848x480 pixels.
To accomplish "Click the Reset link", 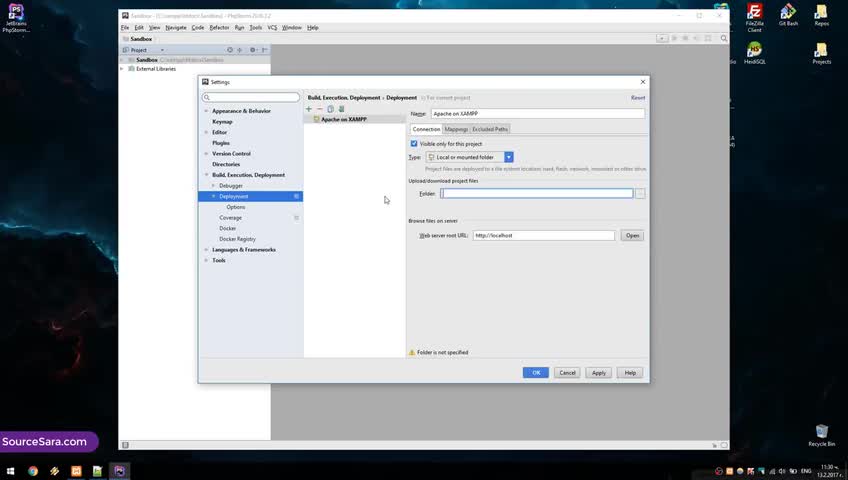I will point(638,98).
